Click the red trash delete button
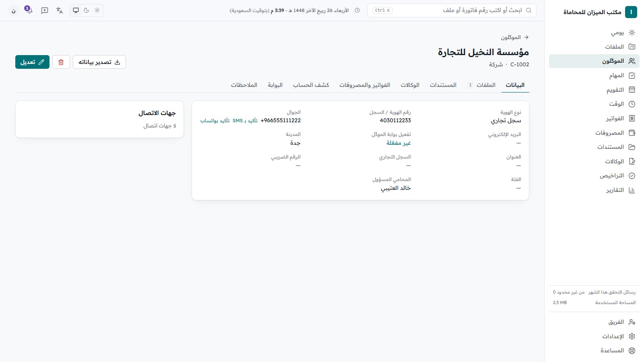644x362 pixels. point(61,62)
